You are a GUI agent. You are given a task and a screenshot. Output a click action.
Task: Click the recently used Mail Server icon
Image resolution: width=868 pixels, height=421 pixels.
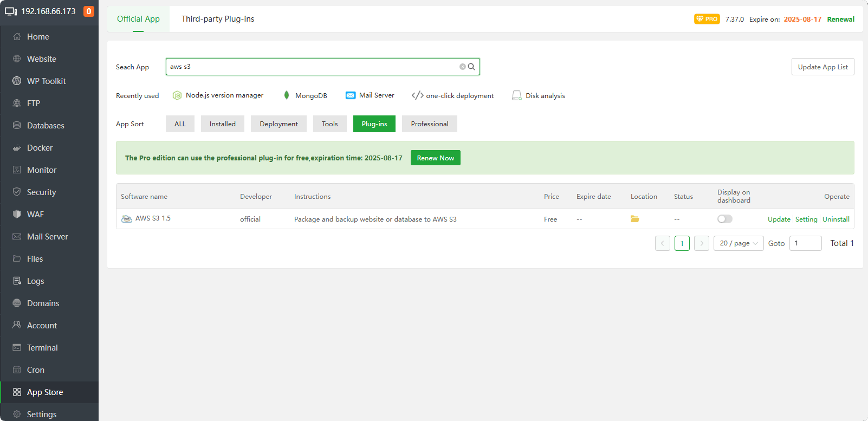click(351, 95)
